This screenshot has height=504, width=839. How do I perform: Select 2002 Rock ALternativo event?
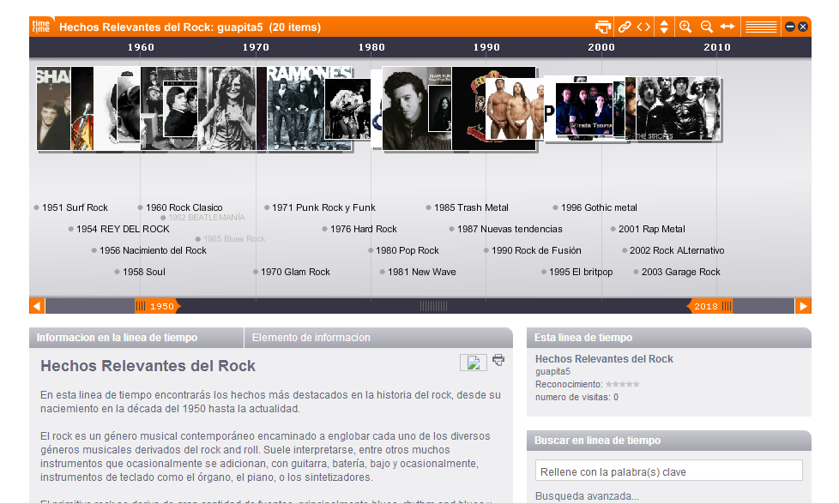pyautogui.click(x=673, y=250)
